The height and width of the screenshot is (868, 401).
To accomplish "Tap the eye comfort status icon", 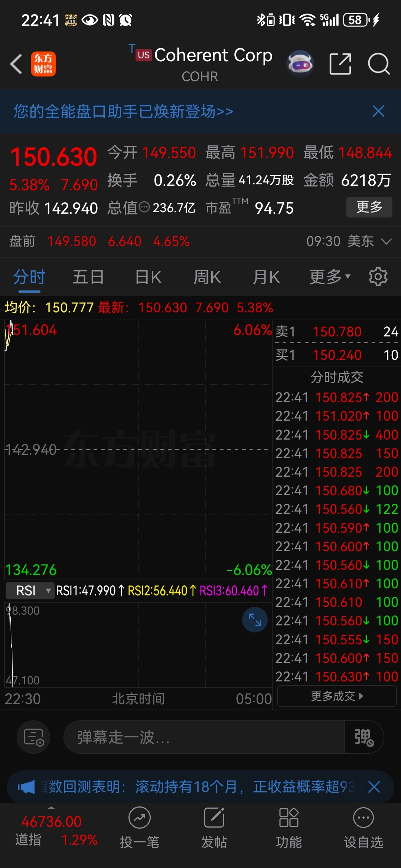I will (x=89, y=20).
